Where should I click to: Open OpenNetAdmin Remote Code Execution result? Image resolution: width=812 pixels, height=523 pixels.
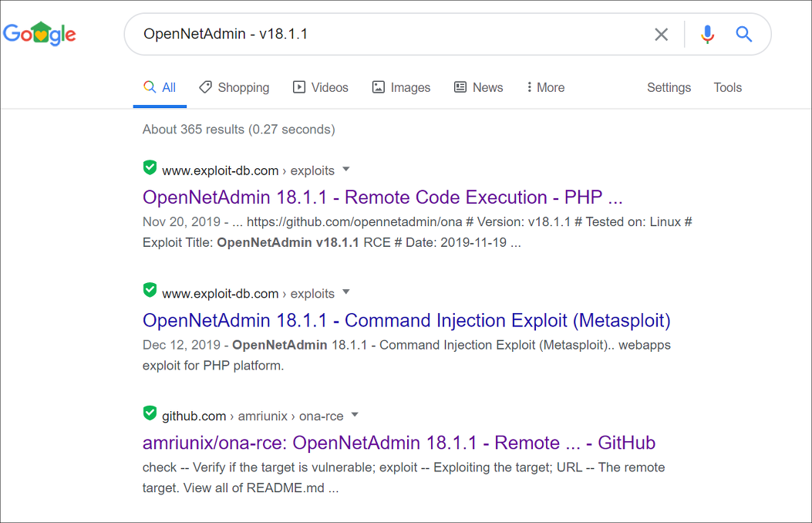(382, 197)
